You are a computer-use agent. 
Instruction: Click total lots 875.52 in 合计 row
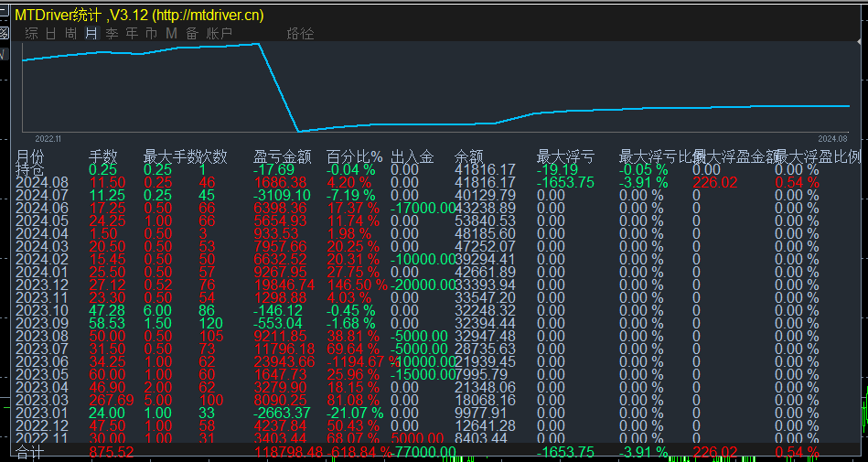[112, 452]
